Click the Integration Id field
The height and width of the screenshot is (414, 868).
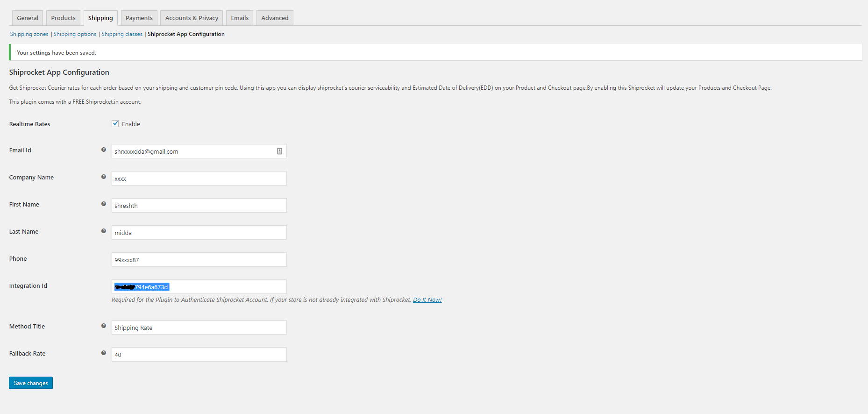199,286
